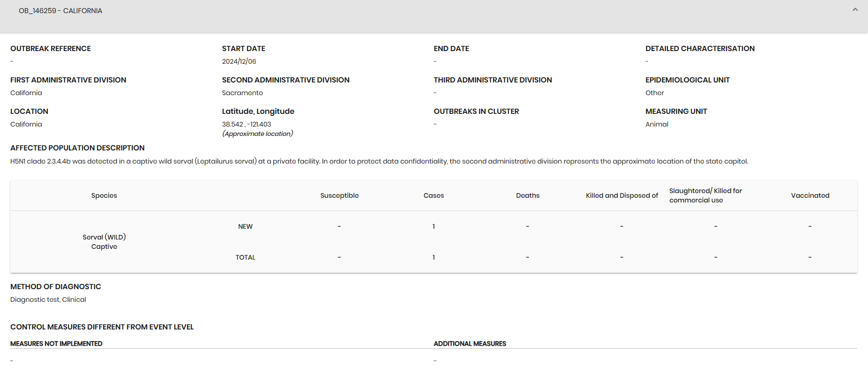The image size is (868, 374).
Task: Click the Deaths column header
Action: pyautogui.click(x=528, y=195)
